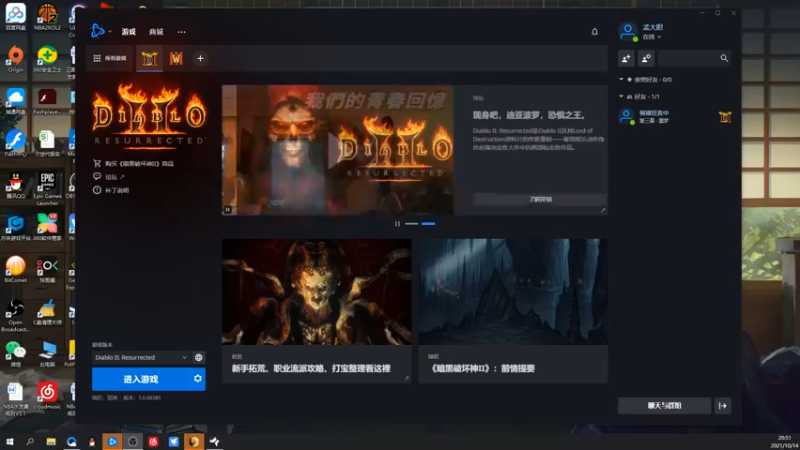Click the add friend icon
This screenshot has height=450, width=800.
[x=626, y=59]
